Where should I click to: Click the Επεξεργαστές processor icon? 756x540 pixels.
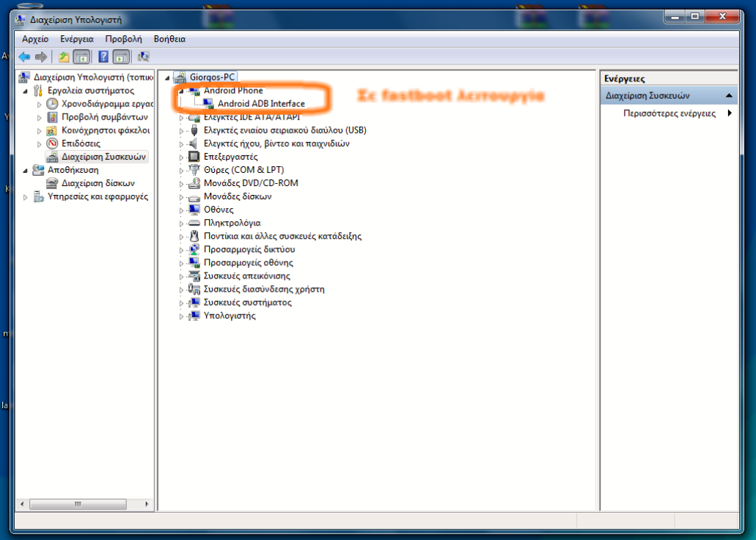(x=194, y=157)
